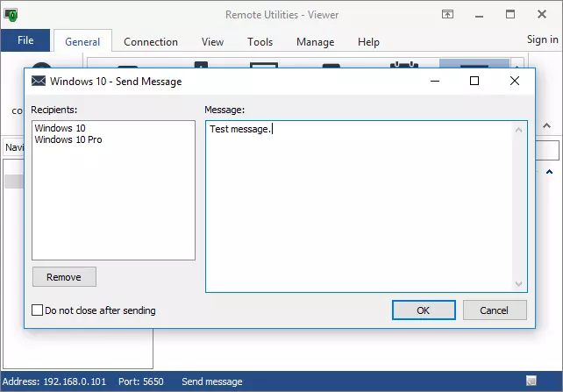Click the Remote Utilities app icon in title bar

point(11,15)
